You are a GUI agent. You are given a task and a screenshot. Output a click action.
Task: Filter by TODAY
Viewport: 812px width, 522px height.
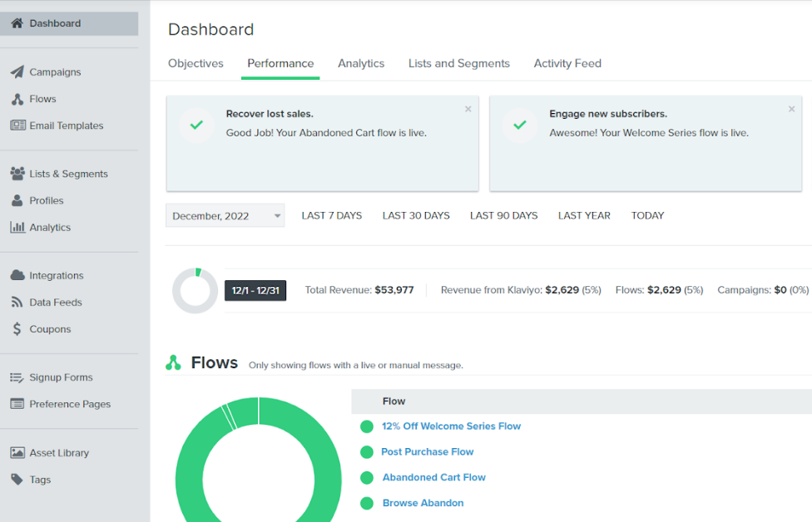[647, 216]
